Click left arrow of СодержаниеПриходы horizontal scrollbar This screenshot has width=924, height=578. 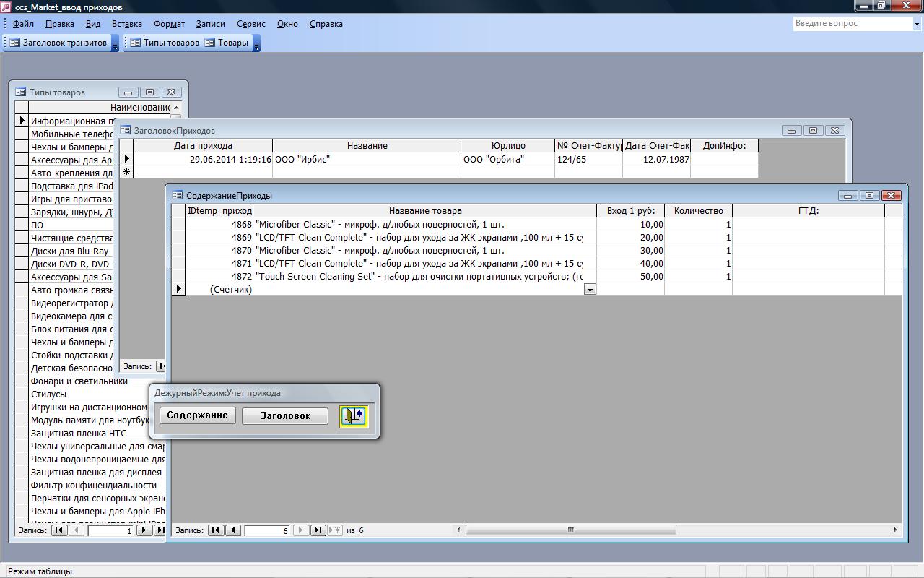click(x=459, y=530)
